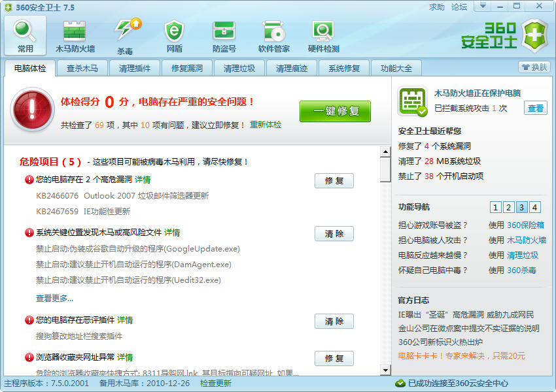Click 修复 button for 浏览器收藏夹网址异常
The height and width of the screenshot is (392, 556).
(334, 359)
